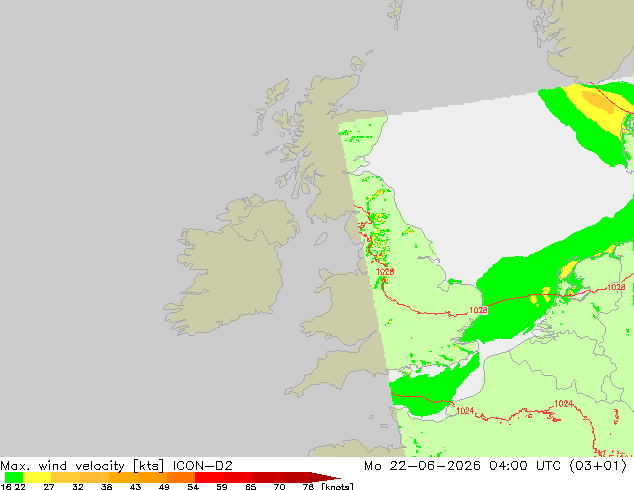Click the boxed '1028' isobar label over the North Sea
The height and width of the screenshot is (490, 634).
(478, 310)
